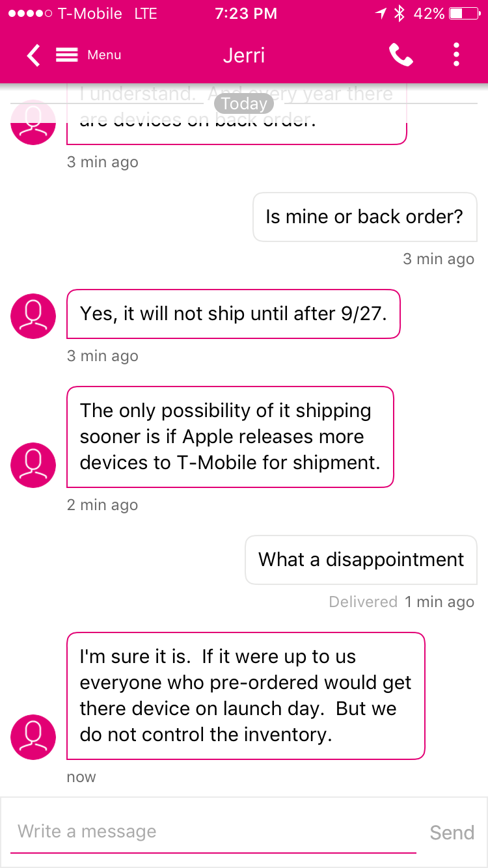Tap avatar beside the inventory message
This screenshot has height=868, width=488.
33,737
